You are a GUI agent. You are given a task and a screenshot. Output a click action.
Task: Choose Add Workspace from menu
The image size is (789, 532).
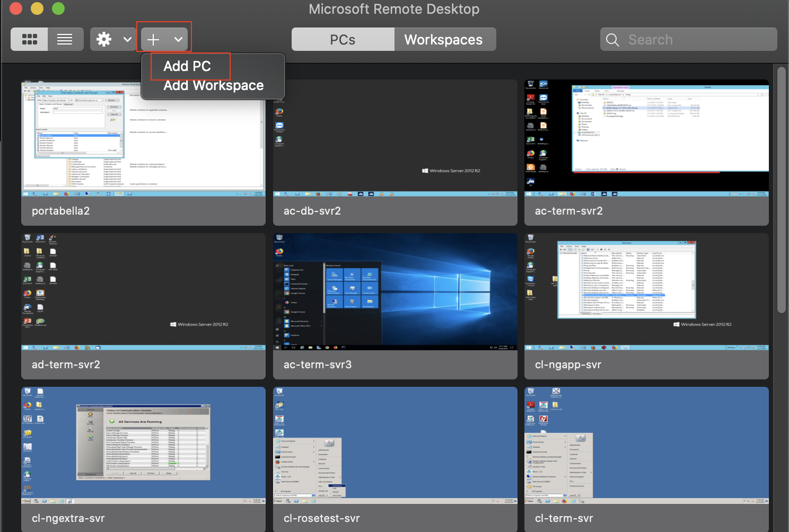click(x=213, y=85)
